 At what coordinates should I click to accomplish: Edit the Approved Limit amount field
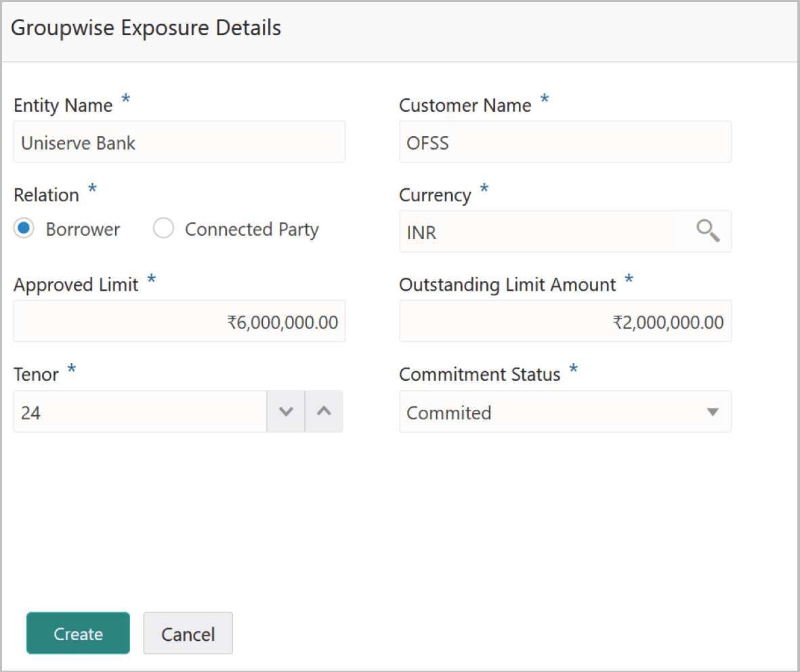[x=179, y=322]
